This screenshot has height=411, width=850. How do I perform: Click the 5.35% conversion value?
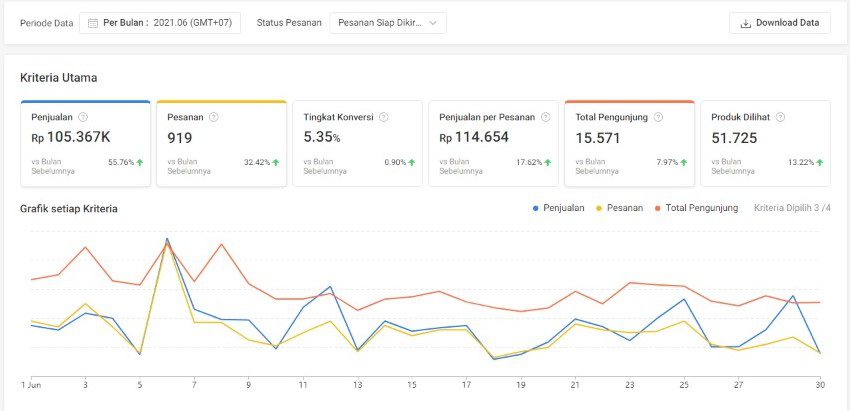tap(322, 138)
